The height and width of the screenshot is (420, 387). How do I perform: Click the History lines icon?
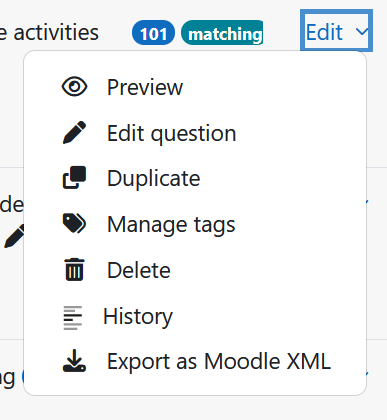73,318
